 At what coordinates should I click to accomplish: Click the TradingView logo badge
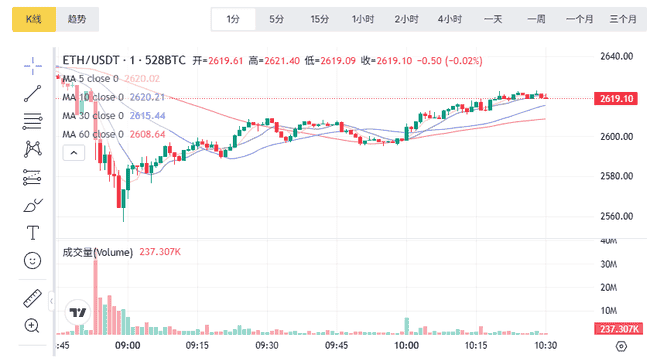(x=78, y=312)
